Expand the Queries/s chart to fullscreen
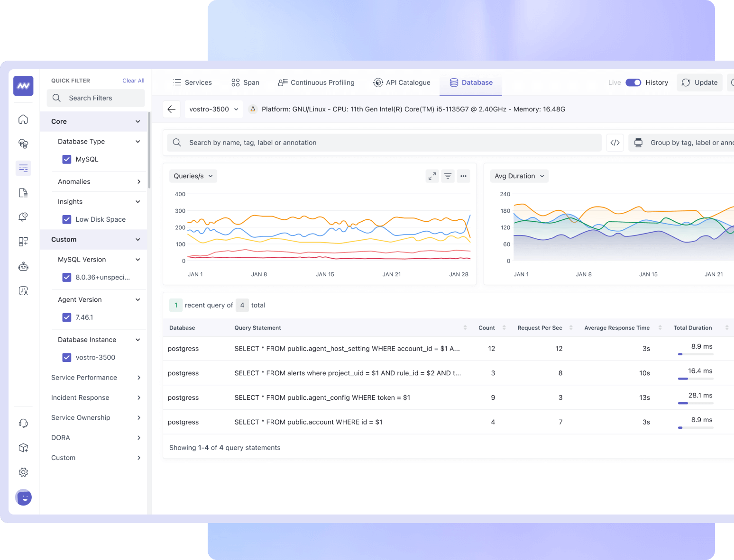The height and width of the screenshot is (560, 734). pos(432,176)
